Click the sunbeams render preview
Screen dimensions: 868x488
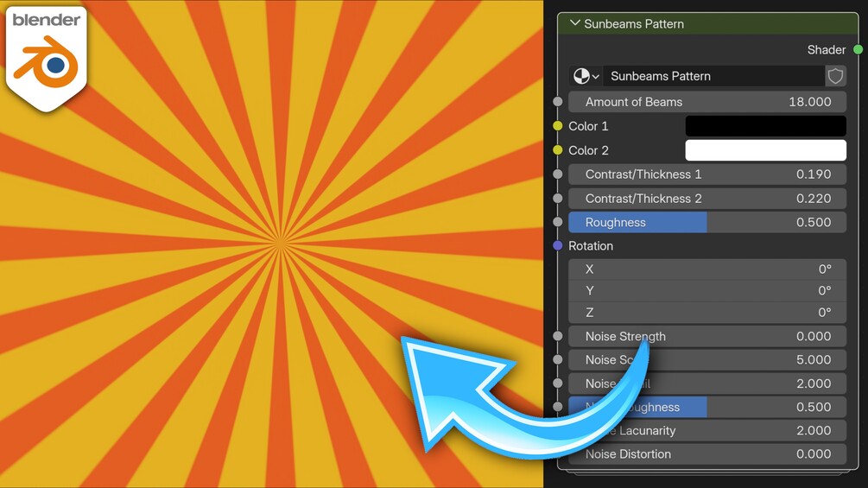pyautogui.click(x=271, y=244)
